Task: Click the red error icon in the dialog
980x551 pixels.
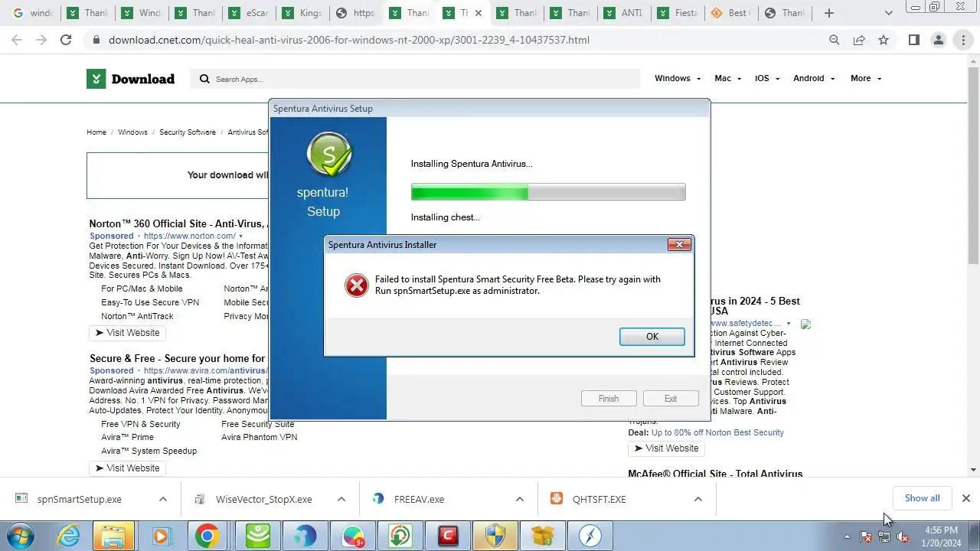Action: pos(356,285)
